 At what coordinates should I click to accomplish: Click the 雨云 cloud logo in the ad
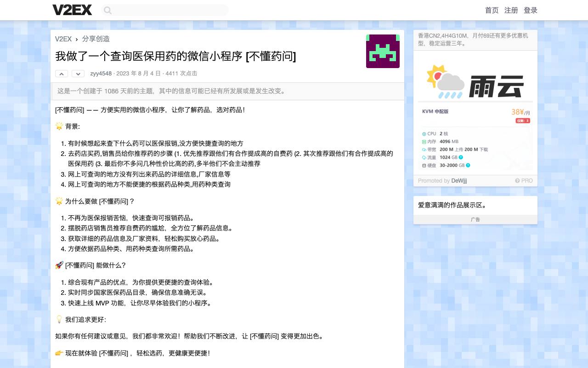pyautogui.click(x=475, y=82)
